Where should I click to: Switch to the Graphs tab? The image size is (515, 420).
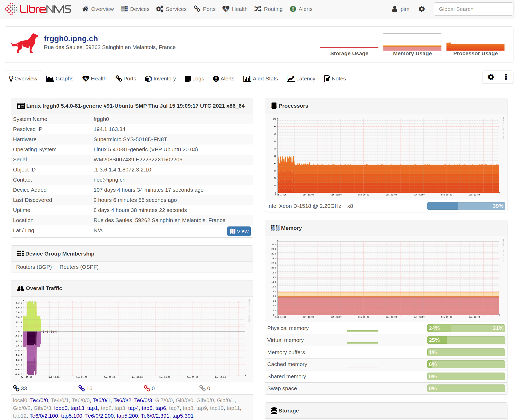[60, 79]
